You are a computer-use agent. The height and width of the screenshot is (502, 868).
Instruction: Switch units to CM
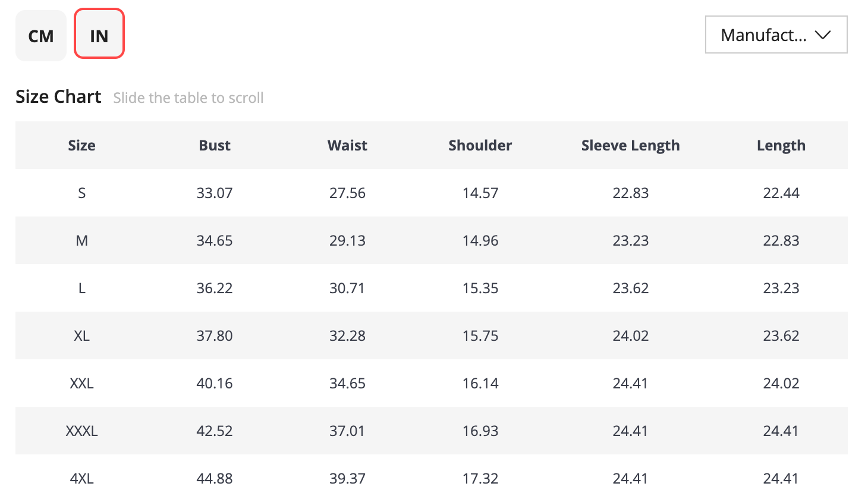(40, 36)
